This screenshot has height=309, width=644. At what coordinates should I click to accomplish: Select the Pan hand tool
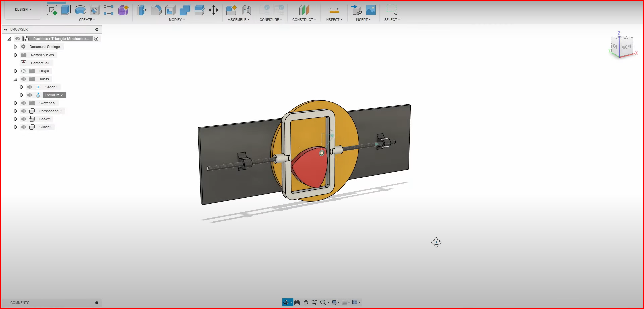coord(306,302)
